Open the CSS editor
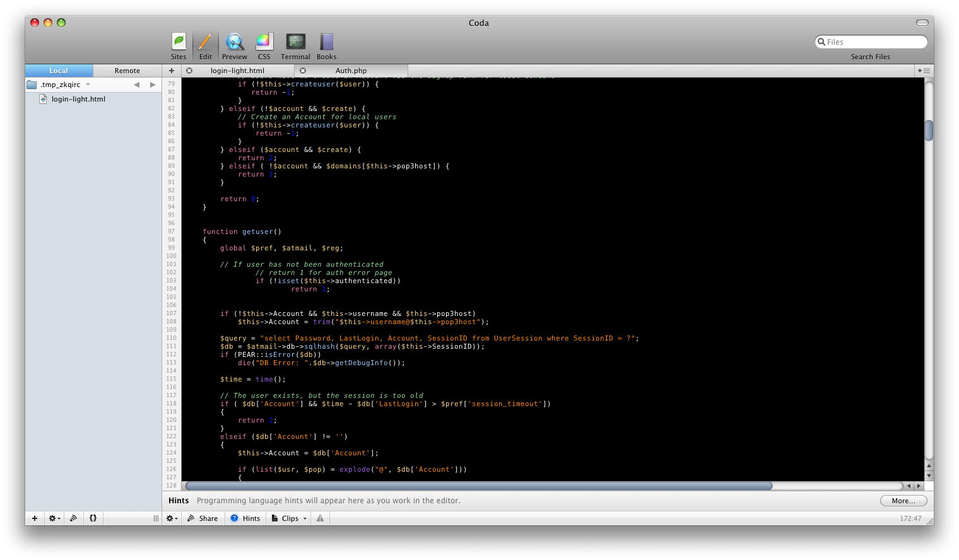This screenshot has width=959, height=560. 264,47
